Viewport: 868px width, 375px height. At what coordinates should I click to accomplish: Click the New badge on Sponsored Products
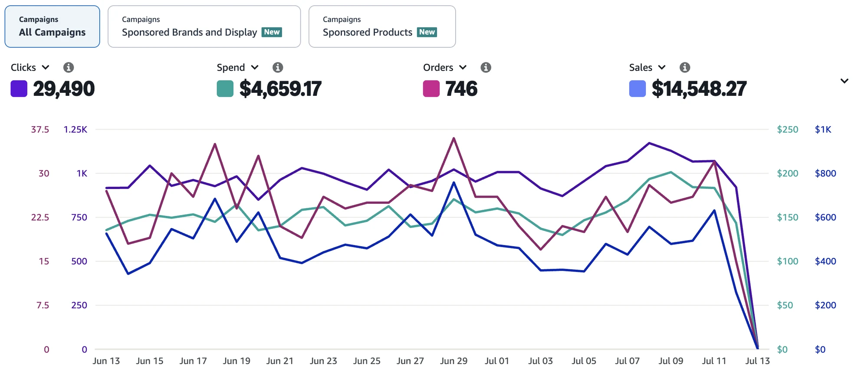pyautogui.click(x=427, y=32)
